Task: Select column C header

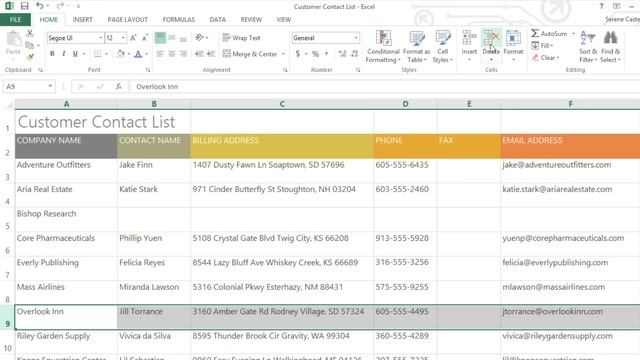Action: 282,104
